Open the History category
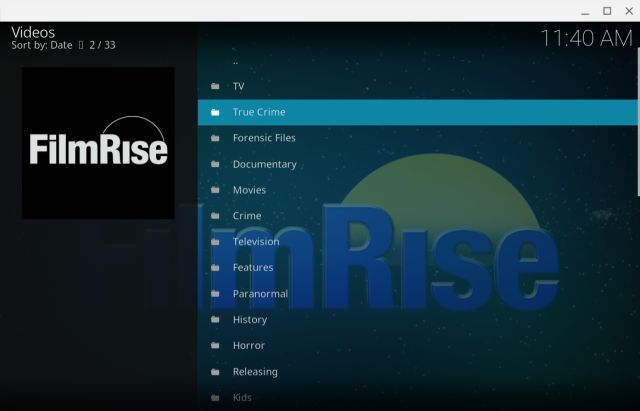The height and width of the screenshot is (411, 640). [x=417, y=320]
